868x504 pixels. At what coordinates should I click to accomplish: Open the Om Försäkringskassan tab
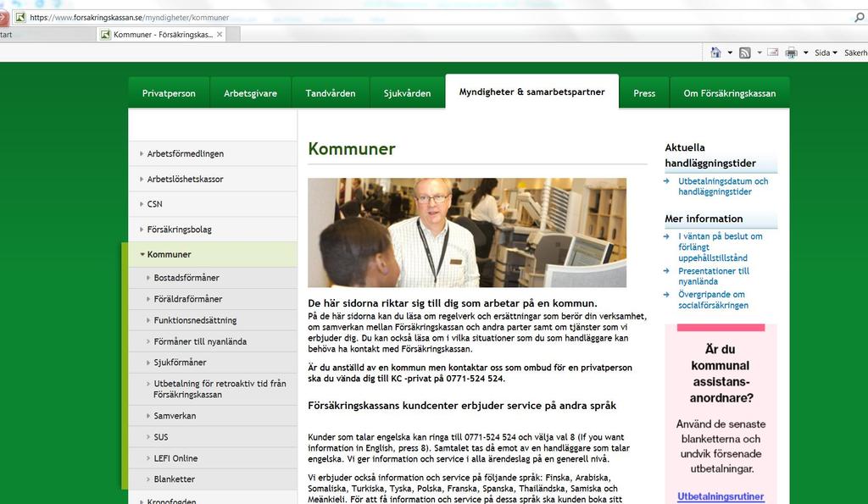tap(730, 93)
